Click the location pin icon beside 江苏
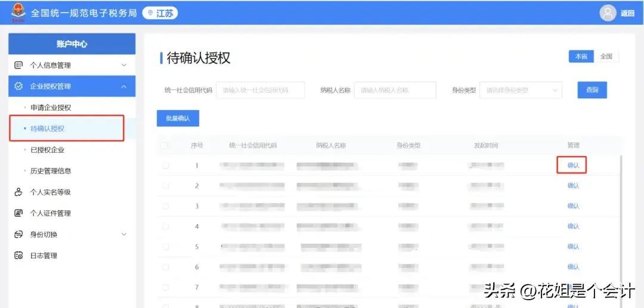644x308 pixels. pos(150,13)
